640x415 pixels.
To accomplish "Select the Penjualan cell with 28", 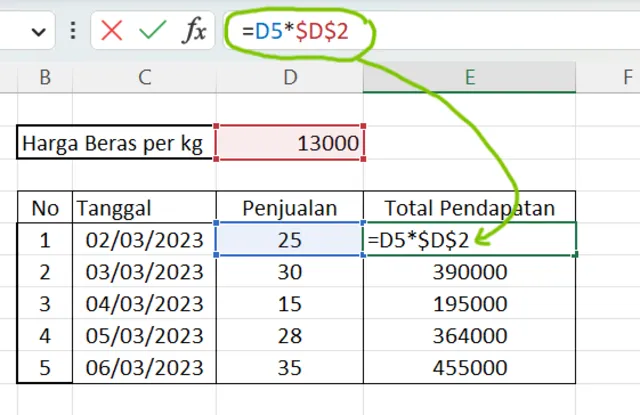I will point(290,335).
